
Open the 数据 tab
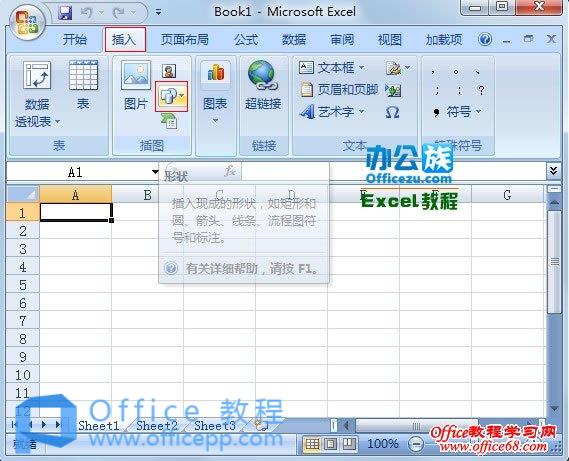click(294, 39)
